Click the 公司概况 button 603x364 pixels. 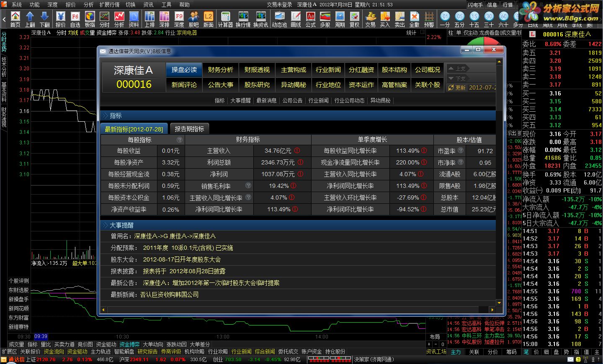point(428,69)
